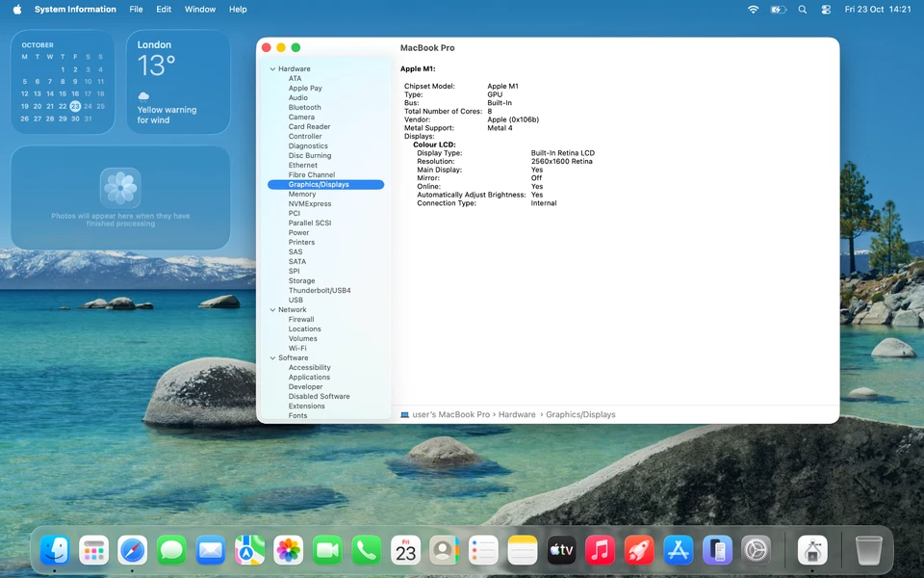The image size is (924, 578).
Task: Open the London weather widget
Action: (178, 82)
